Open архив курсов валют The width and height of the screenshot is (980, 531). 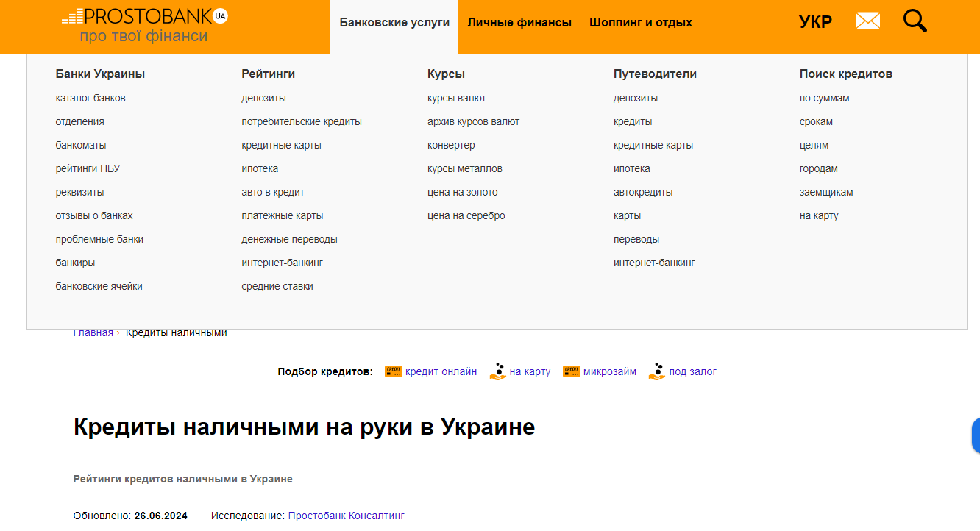coord(474,121)
